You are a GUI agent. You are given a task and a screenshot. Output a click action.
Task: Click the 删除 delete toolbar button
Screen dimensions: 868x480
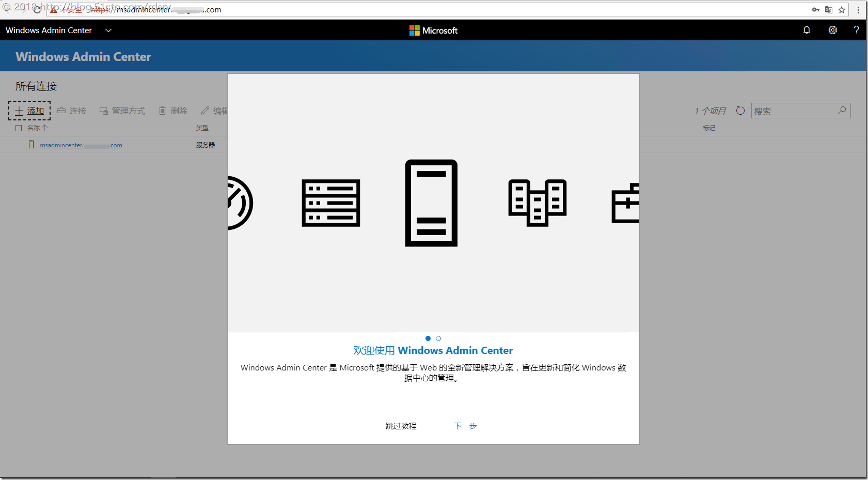point(173,111)
